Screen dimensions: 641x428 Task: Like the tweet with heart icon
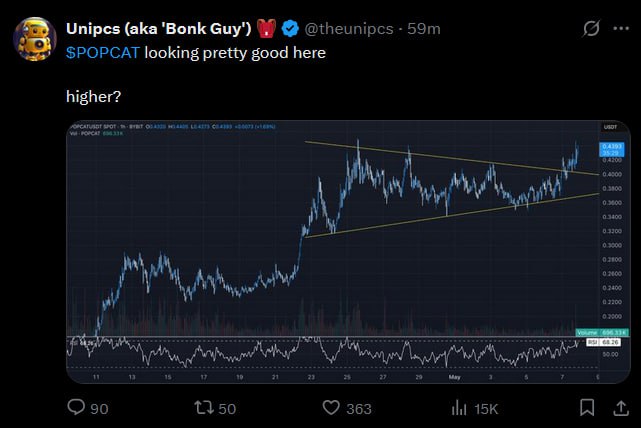[x=331, y=408]
